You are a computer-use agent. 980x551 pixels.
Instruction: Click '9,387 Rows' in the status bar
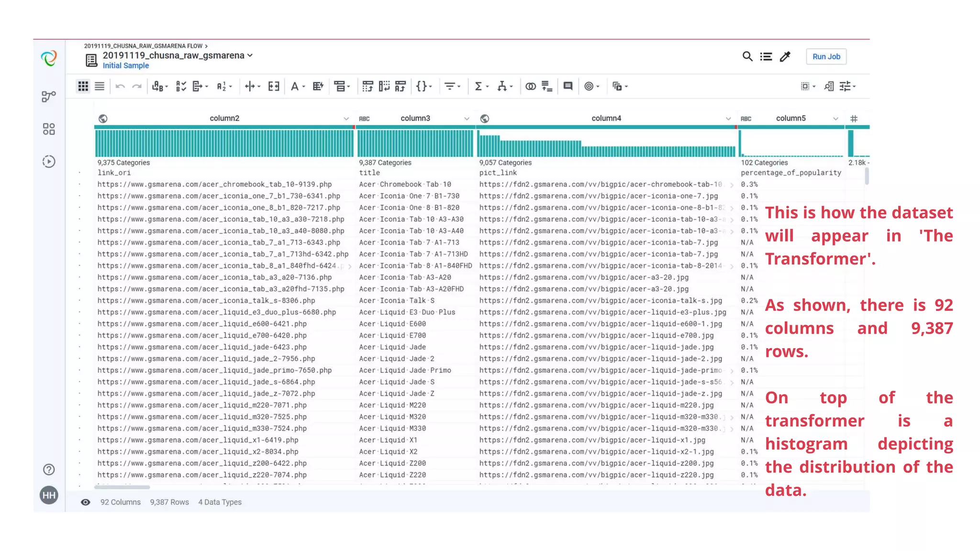click(169, 502)
